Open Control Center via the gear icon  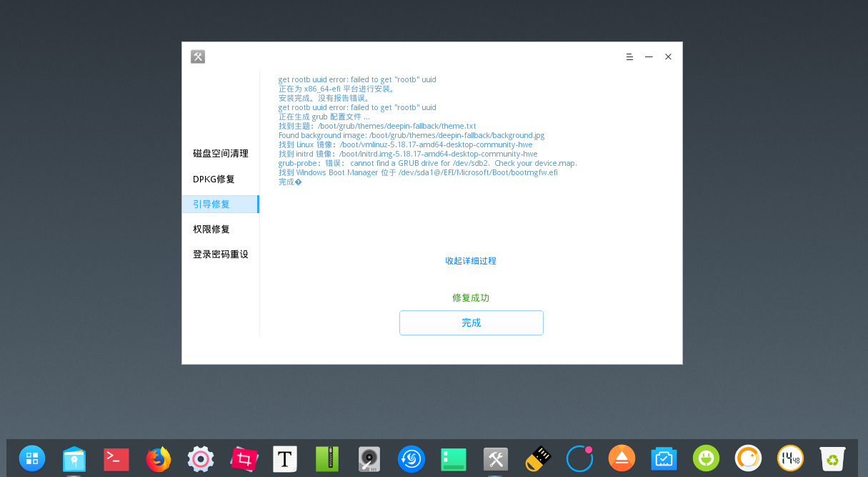tap(201, 458)
